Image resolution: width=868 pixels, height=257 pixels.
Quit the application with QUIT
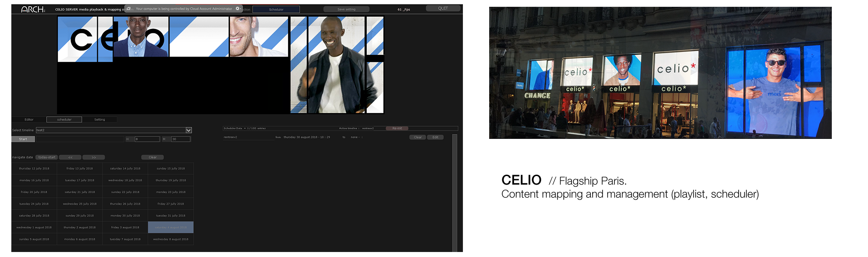[x=443, y=8]
